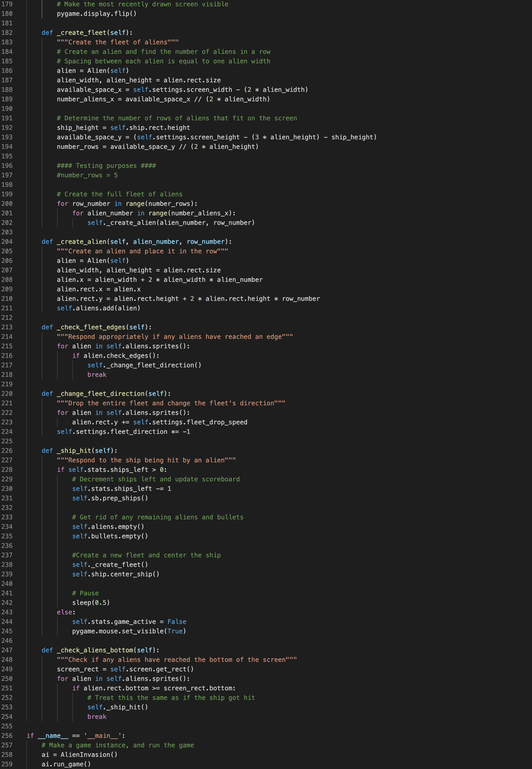
Task: Click 'ship_height = self.ship.rect.height' line
Action: click(123, 128)
